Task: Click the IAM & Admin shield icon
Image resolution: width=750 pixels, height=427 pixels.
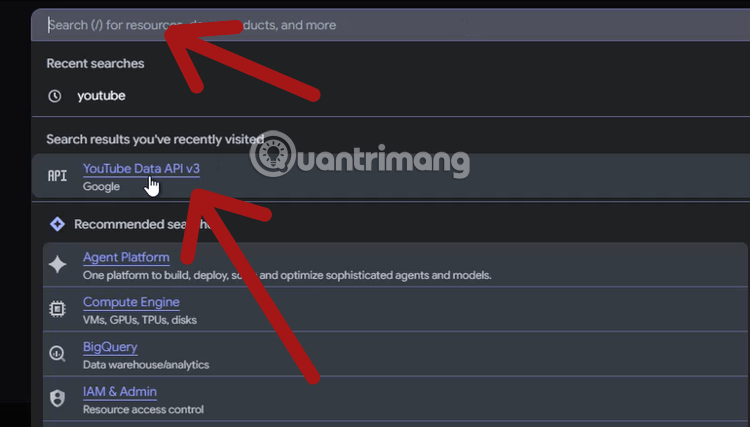Action: (x=57, y=398)
